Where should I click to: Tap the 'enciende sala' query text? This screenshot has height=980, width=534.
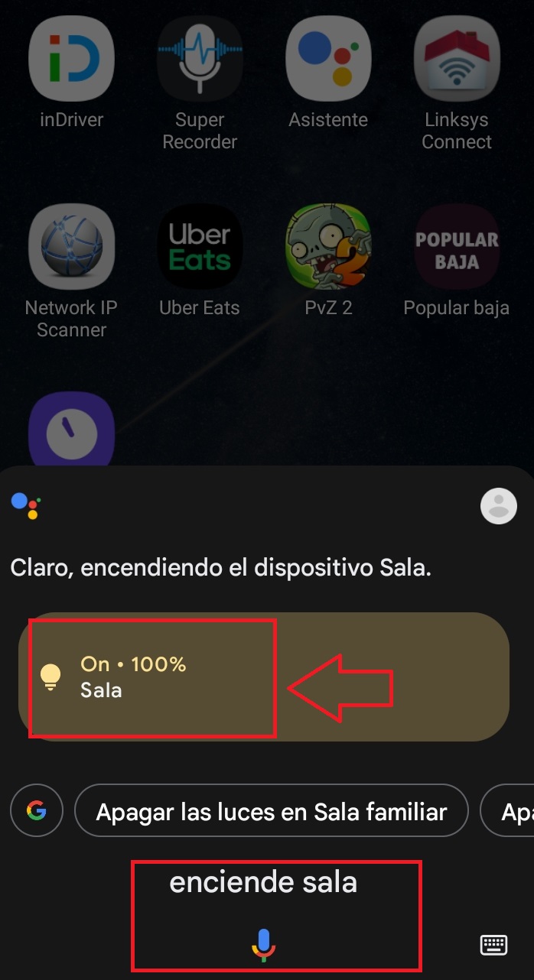(x=263, y=882)
